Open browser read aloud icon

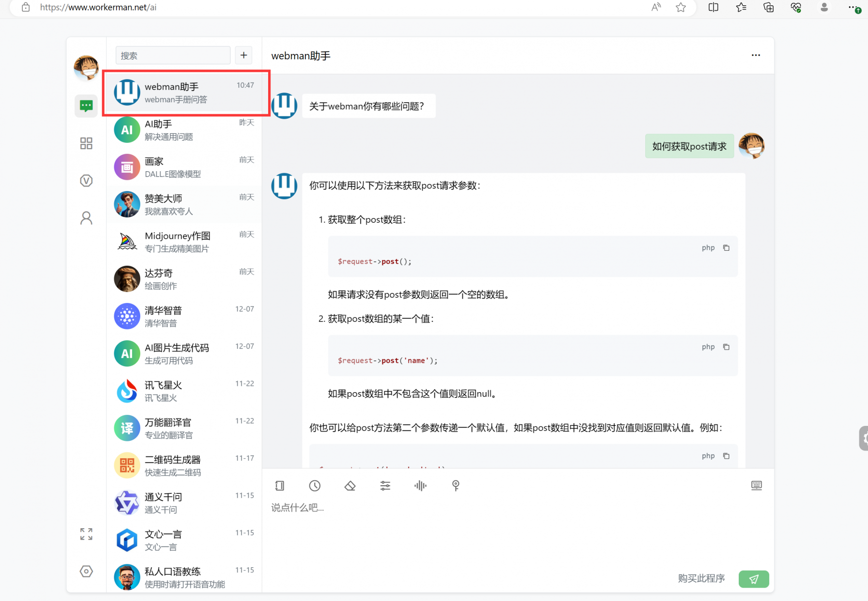(x=656, y=7)
